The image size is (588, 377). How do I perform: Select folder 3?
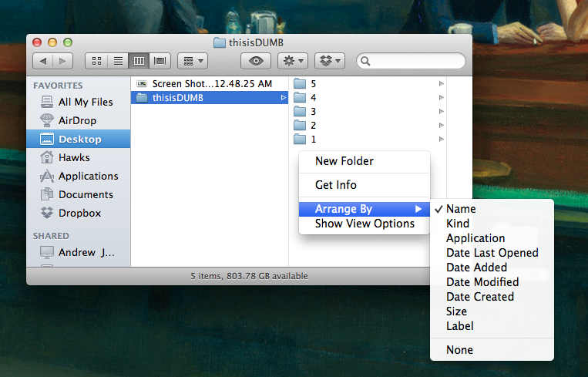pyautogui.click(x=369, y=112)
